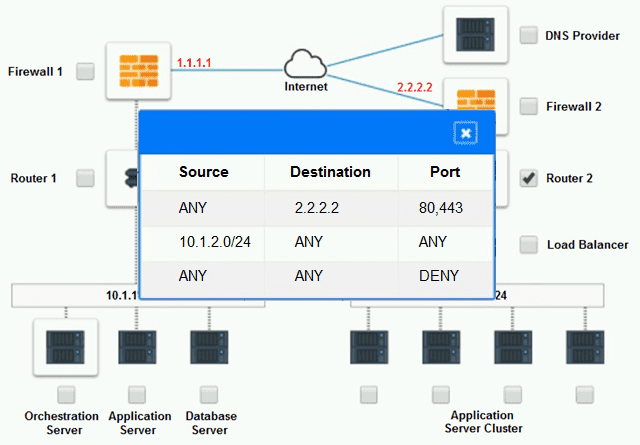
Task: Click the Firewall 2 icon
Action: pyautogui.click(x=476, y=98)
